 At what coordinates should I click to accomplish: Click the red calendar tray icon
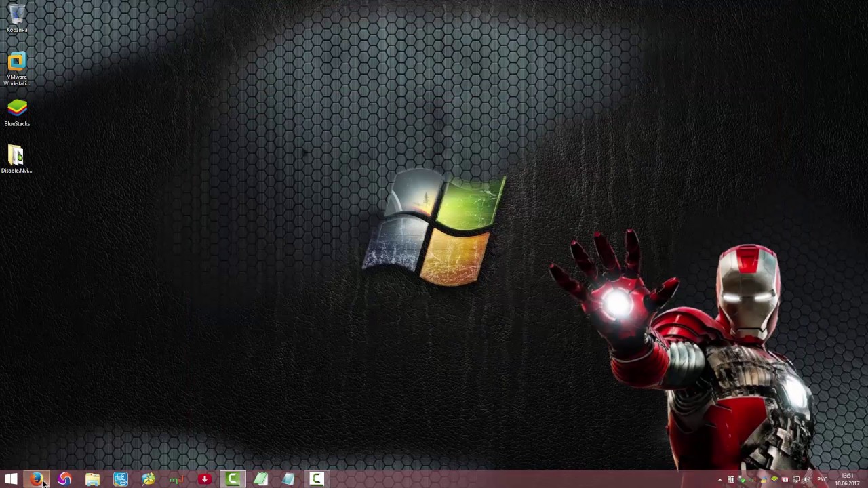click(785, 480)
